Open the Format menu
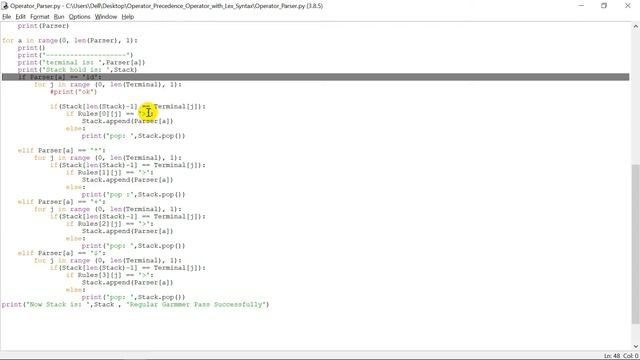Viewport: 640px width, 360px height. pos(40,17)
